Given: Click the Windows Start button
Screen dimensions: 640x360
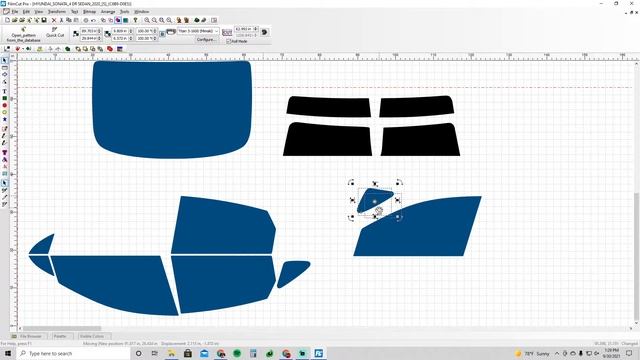Looking at the screenshot, I should [8, 353].
